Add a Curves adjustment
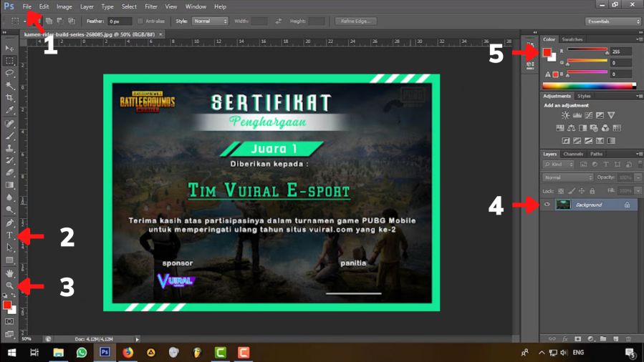Image resolution: width=644 pixels, height=362 pixels. coord(589,115)
